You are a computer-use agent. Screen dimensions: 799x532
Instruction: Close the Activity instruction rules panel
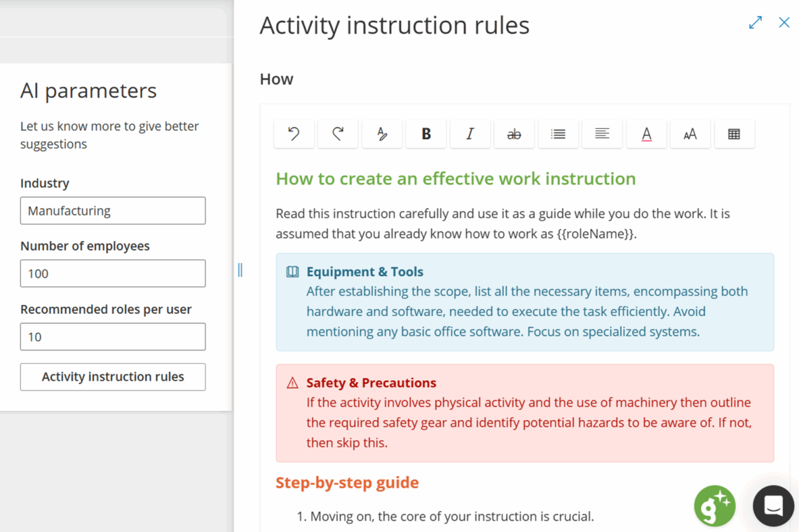click(784, 22)
